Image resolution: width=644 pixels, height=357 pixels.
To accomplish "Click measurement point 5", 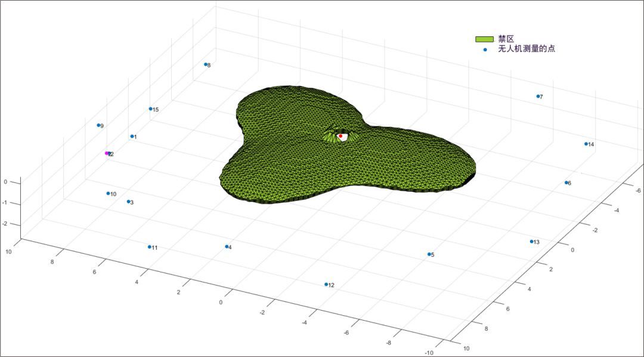I will (x=429, y=254).
